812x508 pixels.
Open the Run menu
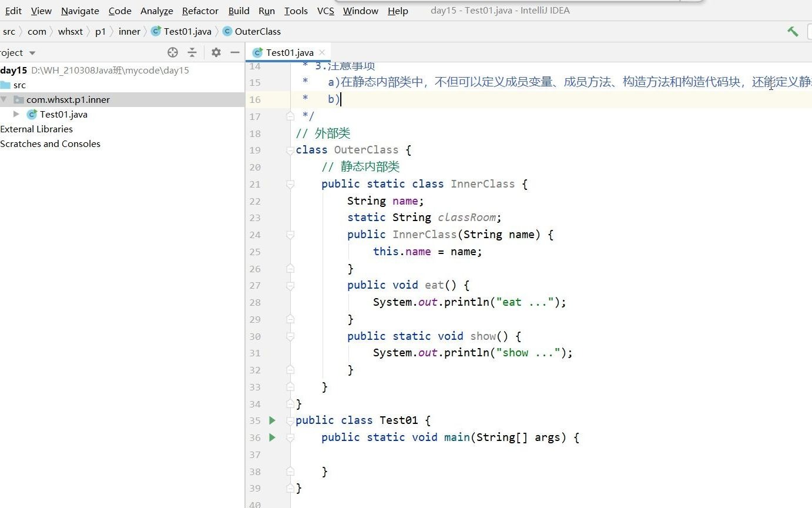[x=267, y=11]
